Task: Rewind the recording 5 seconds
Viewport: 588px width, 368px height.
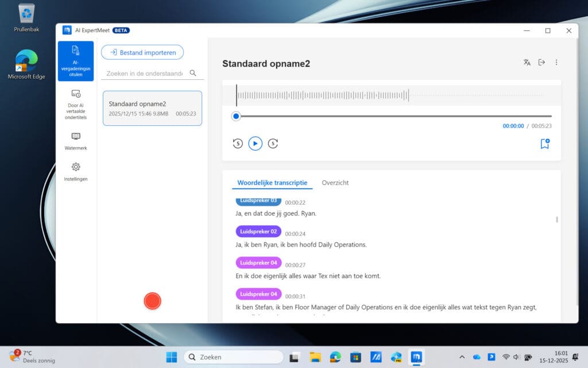Action: coord(237,143)
